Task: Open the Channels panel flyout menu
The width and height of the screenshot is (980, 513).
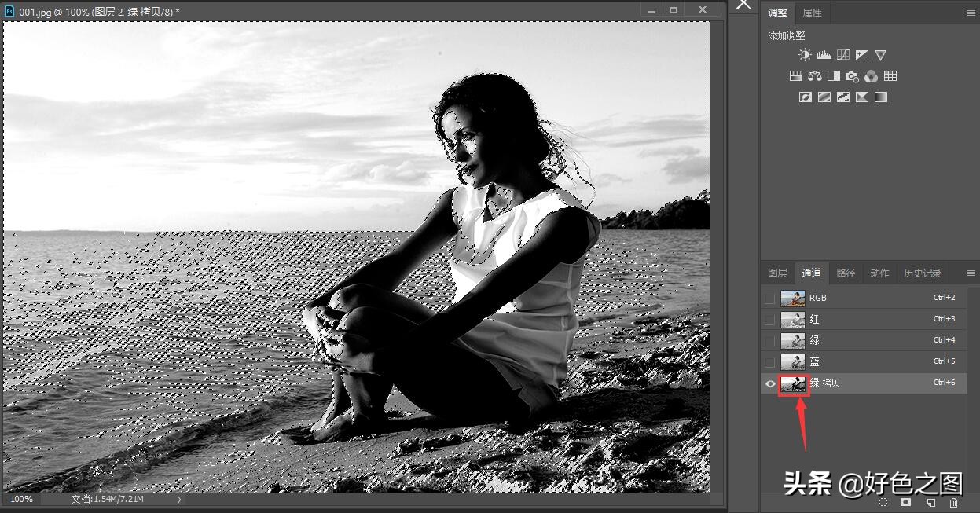Action: [971, 273]
